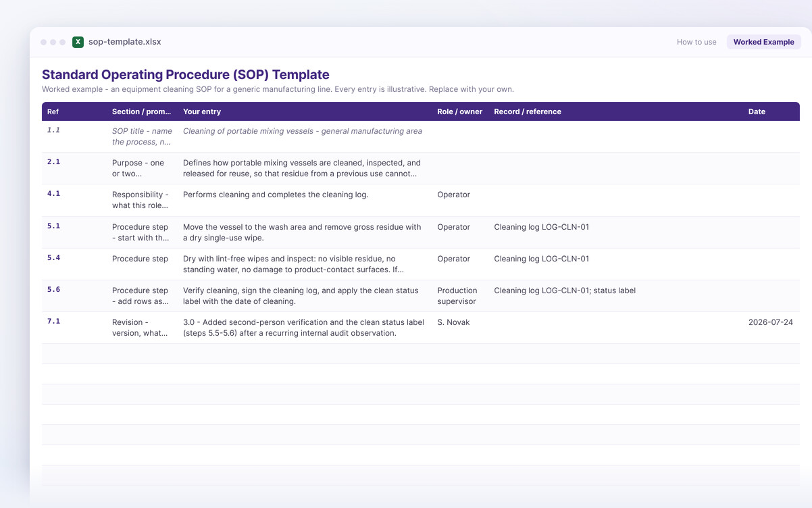
Task: Click the Responsibility section cell
Action: click(x=141, y=200)
